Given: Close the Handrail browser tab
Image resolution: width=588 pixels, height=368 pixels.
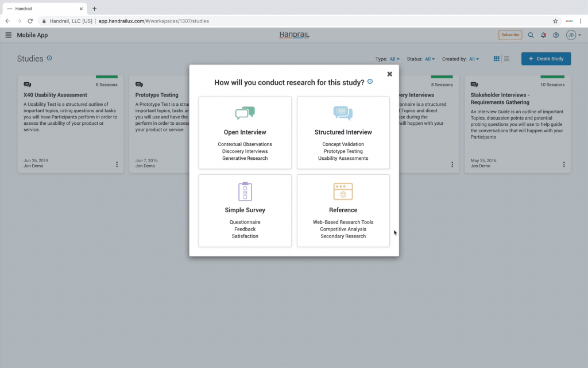Looking at the screenshot, I should [x=81, y=9].
